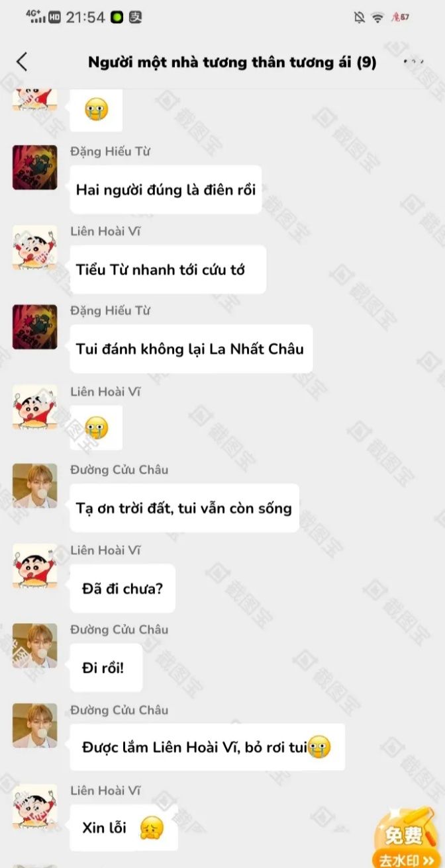The width and height of the screenshot is (445, 868).
Task: Tap the 'Đi rồi!' message bubble
Action: 106,668
